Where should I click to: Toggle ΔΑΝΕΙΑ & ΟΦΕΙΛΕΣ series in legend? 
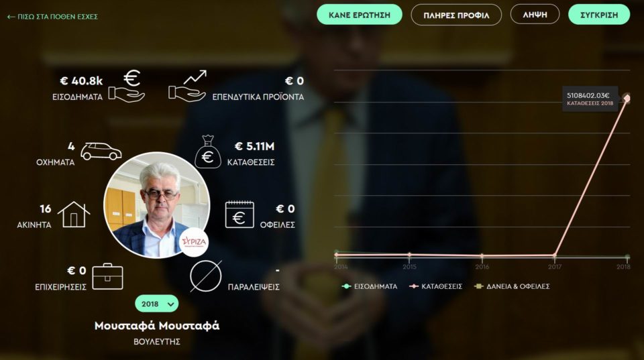point(512,286)
